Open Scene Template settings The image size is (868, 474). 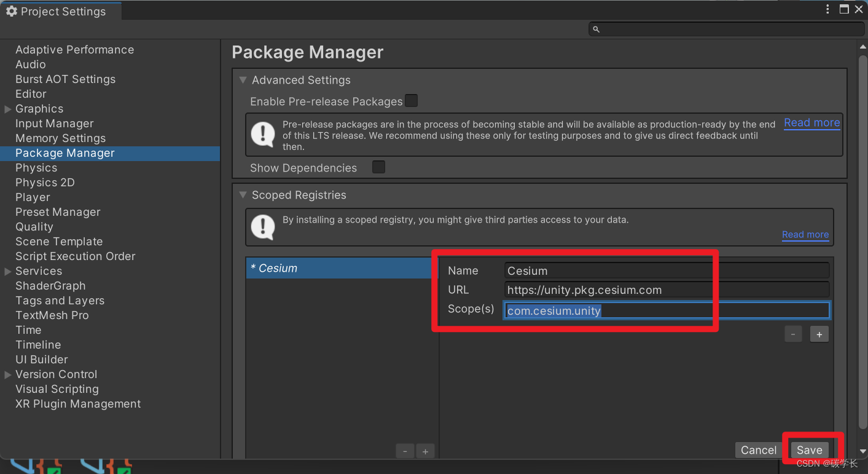(59, 242)
